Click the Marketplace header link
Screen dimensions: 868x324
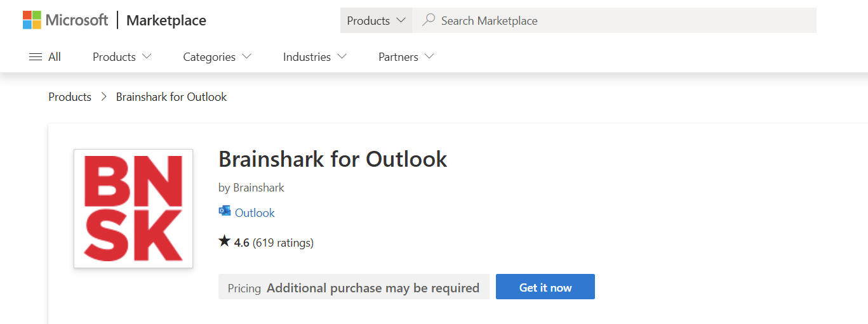point(166,20)
